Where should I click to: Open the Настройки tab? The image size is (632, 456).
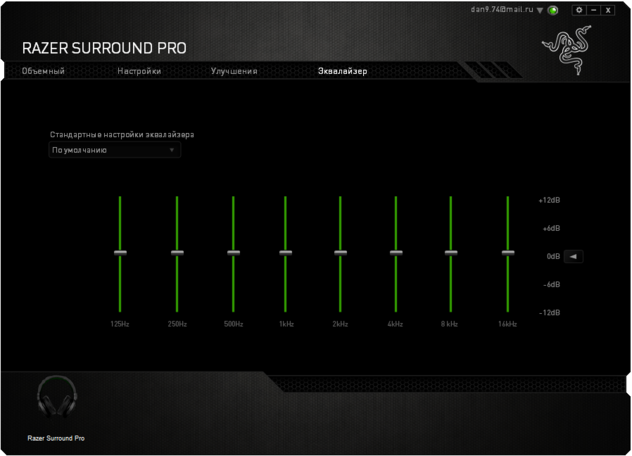tap(139, 71)
